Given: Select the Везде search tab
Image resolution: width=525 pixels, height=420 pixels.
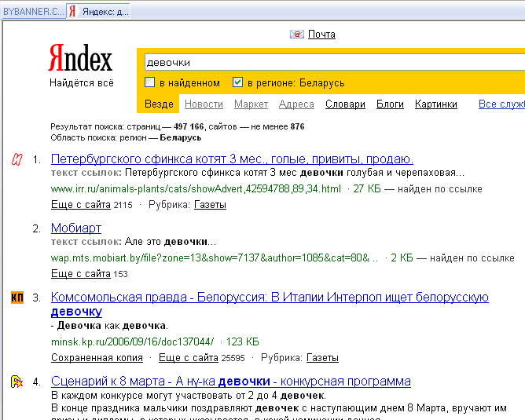Looking at the screenshot, I should pos(159,104).
